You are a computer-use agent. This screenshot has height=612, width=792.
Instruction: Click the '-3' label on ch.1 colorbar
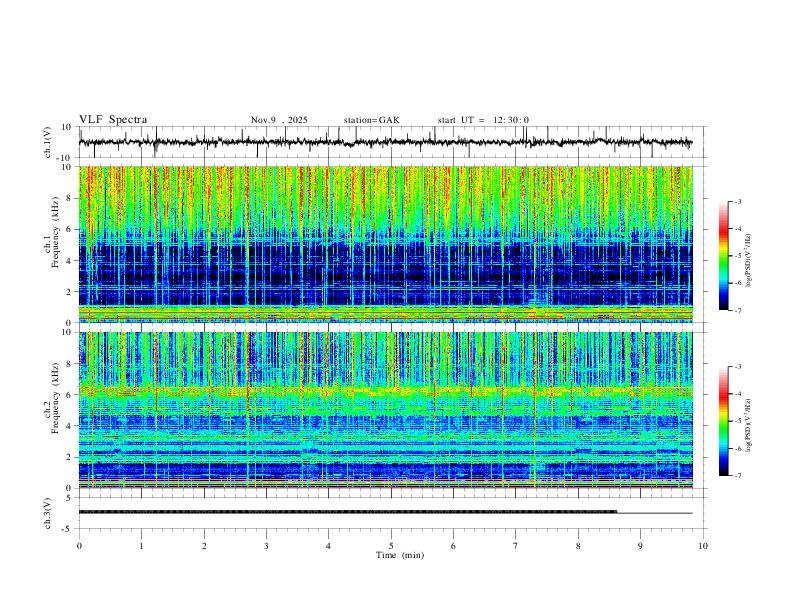click(737, 201)
